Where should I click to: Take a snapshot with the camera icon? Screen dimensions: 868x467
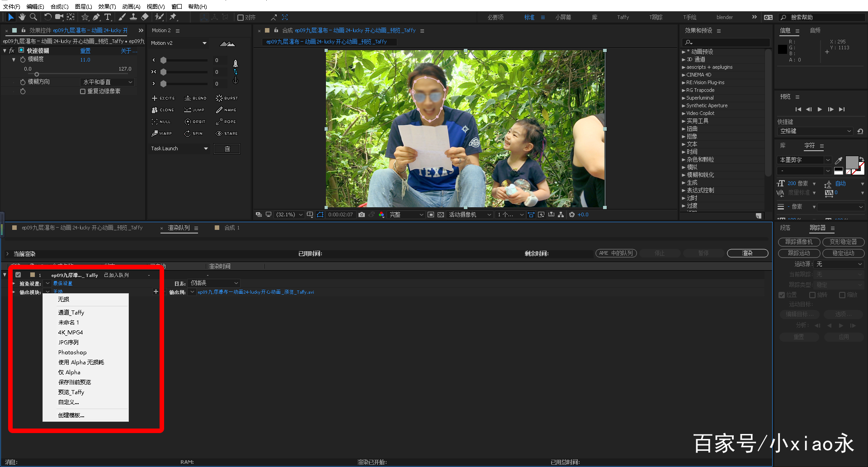(x=361, y=214)
